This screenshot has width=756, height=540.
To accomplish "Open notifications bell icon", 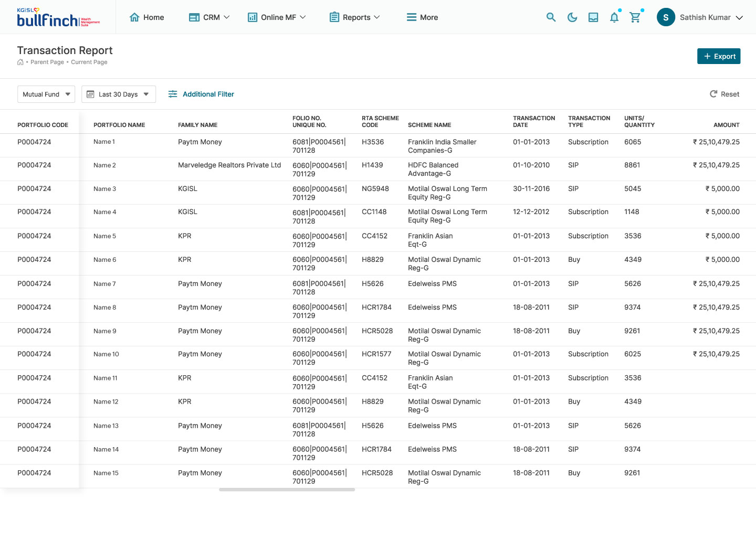I will (x=614, y=17).
